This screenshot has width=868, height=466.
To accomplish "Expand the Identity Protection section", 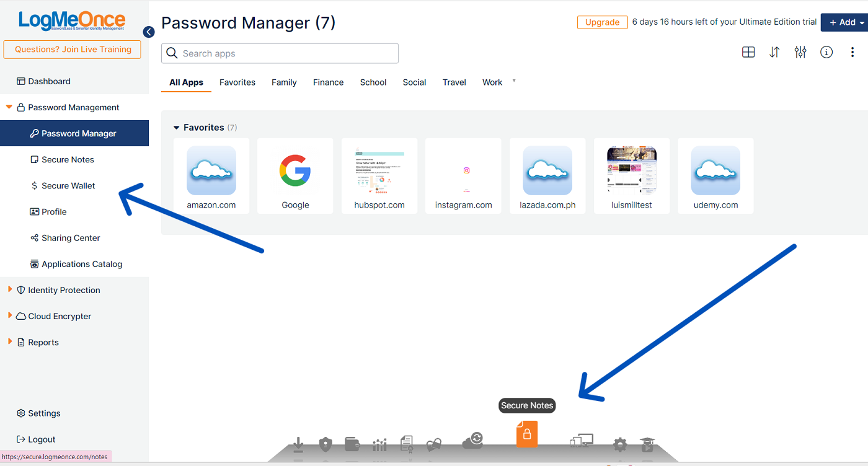I will pos(10,289).
